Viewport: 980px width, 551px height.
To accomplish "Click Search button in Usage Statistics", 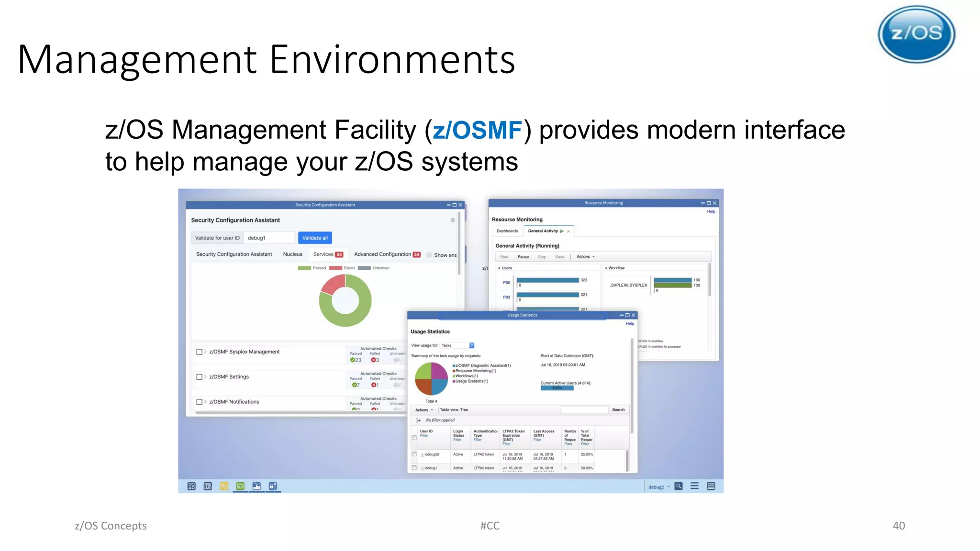I will (618, 410).
